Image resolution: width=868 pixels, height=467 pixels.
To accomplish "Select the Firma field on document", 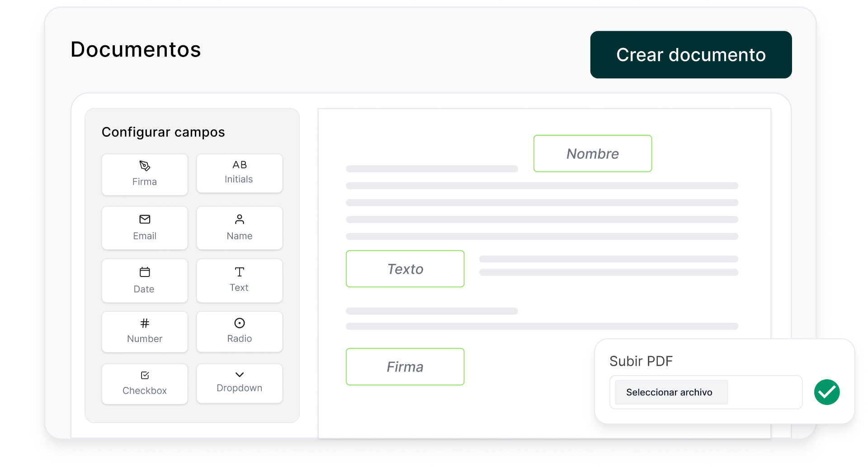I will (x=405, y=367).
